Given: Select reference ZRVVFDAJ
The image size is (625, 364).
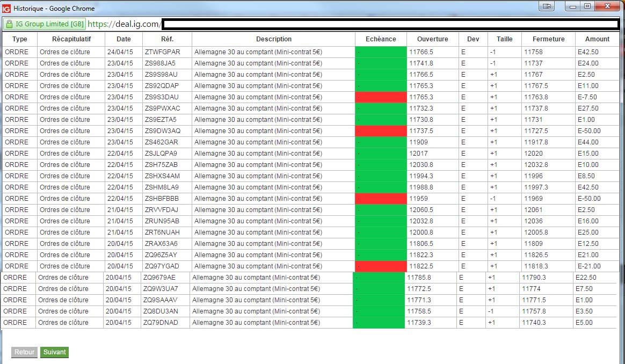Looking at the screenshot, I should tap(162, 210).
